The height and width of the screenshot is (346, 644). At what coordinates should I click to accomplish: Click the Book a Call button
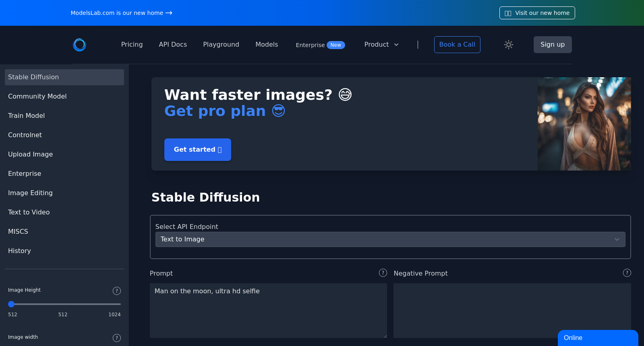457,45
